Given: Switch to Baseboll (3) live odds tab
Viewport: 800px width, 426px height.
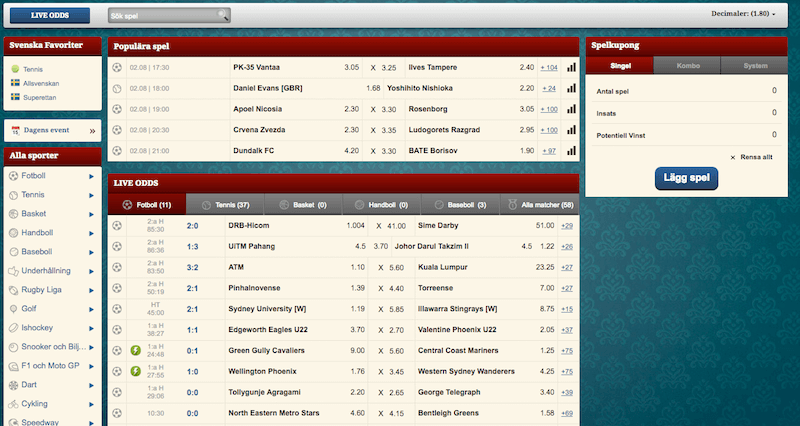Looking at the screenshot, I should (461, 205).
